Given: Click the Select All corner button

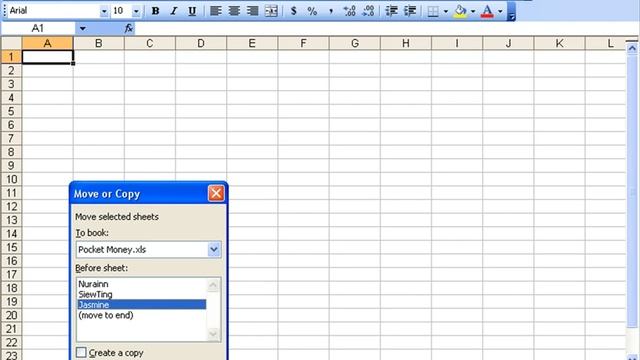Looking at the screenshot, I should [11, 43].
